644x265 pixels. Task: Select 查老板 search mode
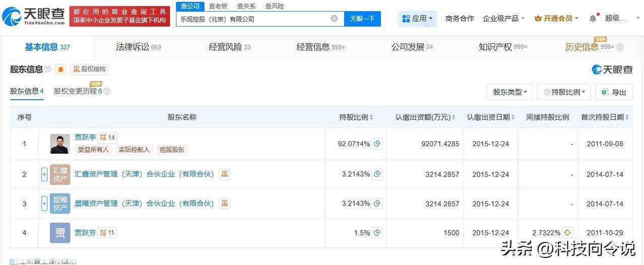point(218,6)
